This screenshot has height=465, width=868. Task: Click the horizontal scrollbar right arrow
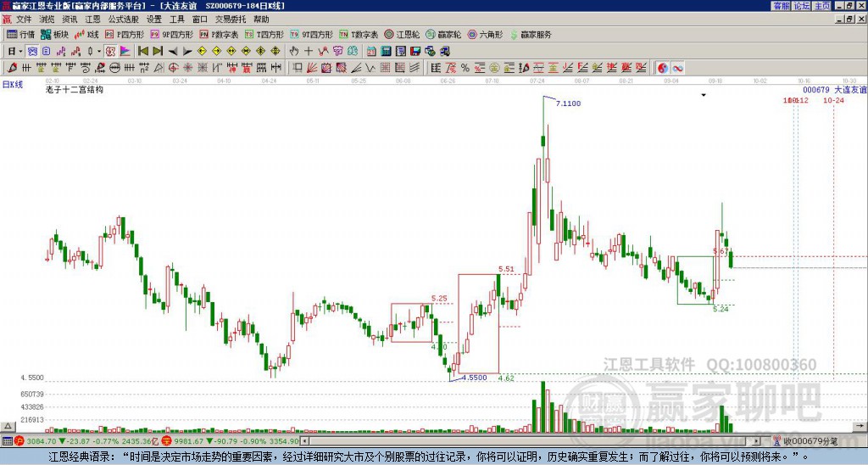coord(757,441)
